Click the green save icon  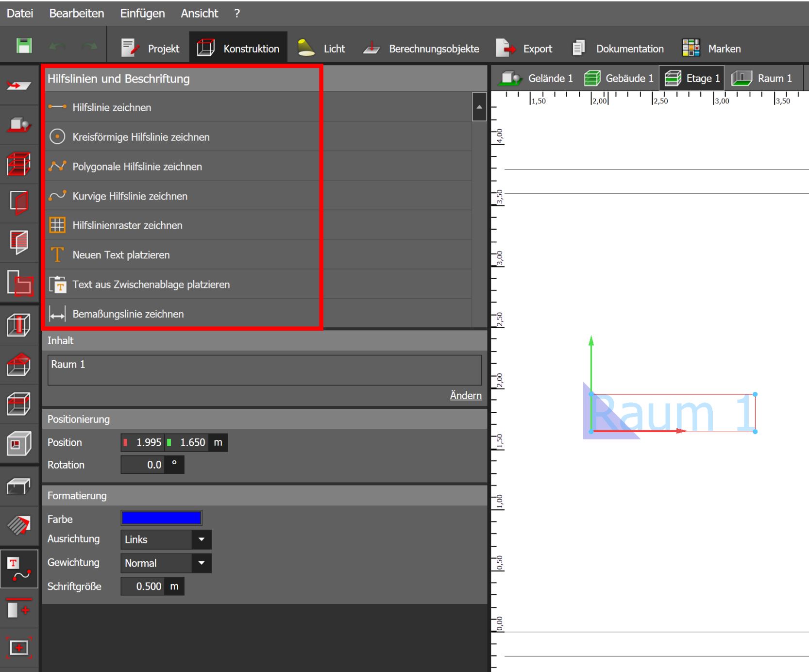click(24, 46)
